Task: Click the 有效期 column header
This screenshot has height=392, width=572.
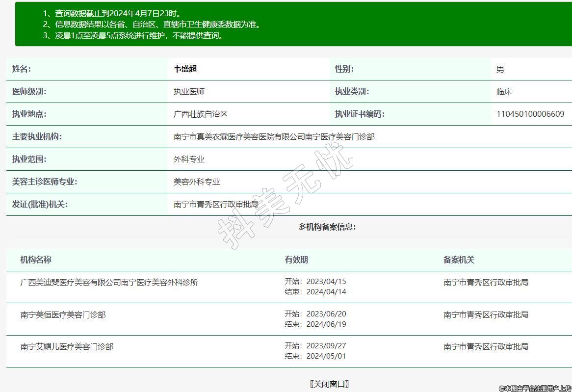Action: click(x=296, y=260)
